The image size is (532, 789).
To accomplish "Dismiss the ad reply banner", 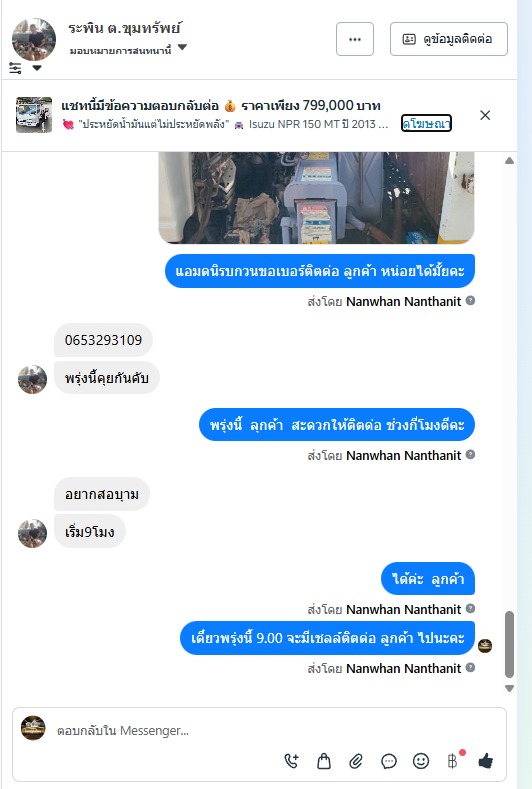I will (x=485, y=115).
